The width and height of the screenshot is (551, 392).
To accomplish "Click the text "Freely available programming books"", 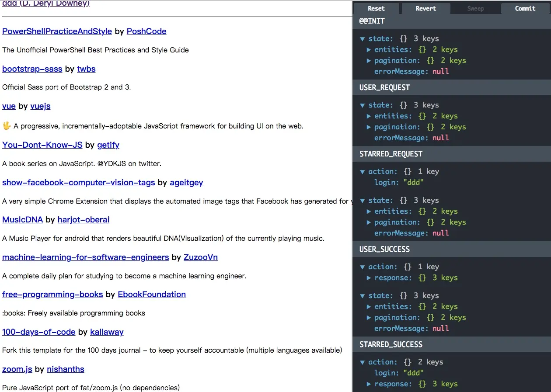I will tap(86, 313).
